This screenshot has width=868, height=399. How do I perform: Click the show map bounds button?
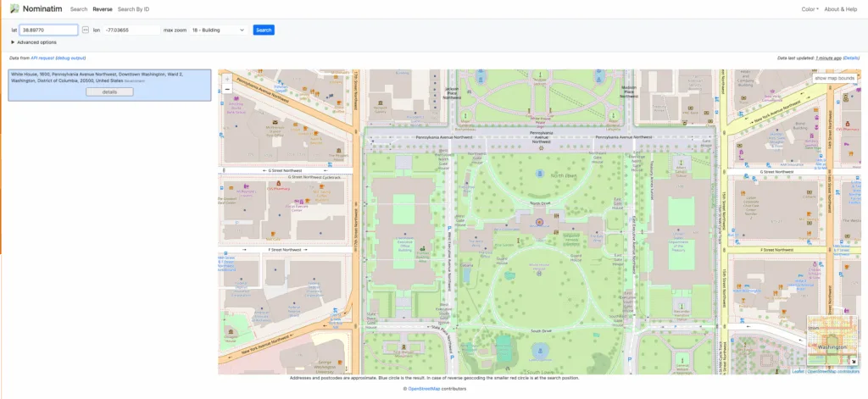tap(834, 78)
